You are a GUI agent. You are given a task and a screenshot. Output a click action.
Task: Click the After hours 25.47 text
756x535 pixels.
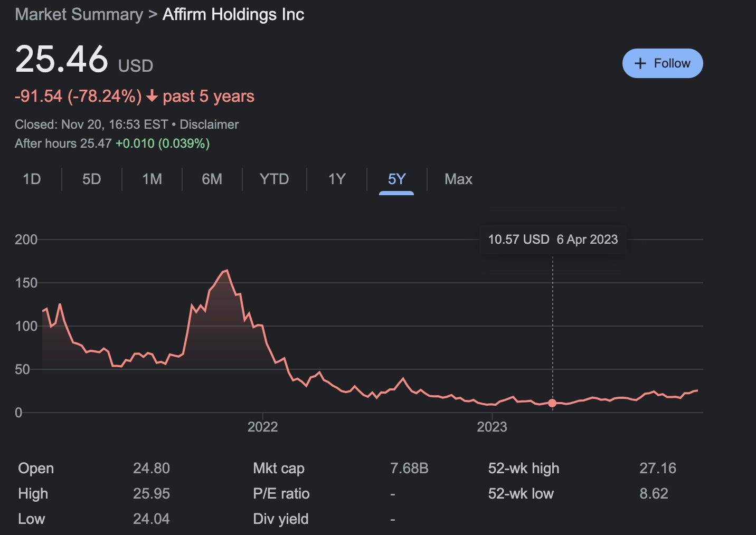[63, 144]
